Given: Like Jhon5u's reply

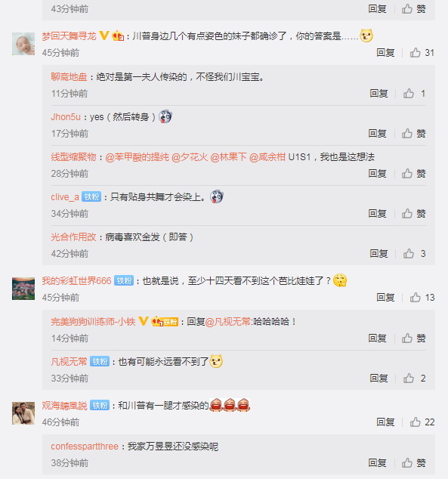Looking at the screenshot, I should pyautogui.click(x=413, y=134).
